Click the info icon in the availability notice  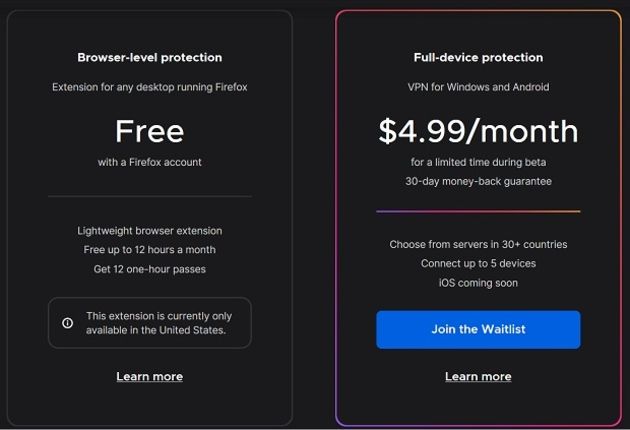click(x=68, y=323)
